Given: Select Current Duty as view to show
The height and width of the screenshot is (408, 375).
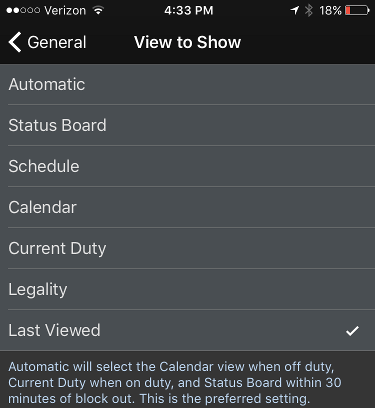Looking at the screenshot, I should 187,248.
